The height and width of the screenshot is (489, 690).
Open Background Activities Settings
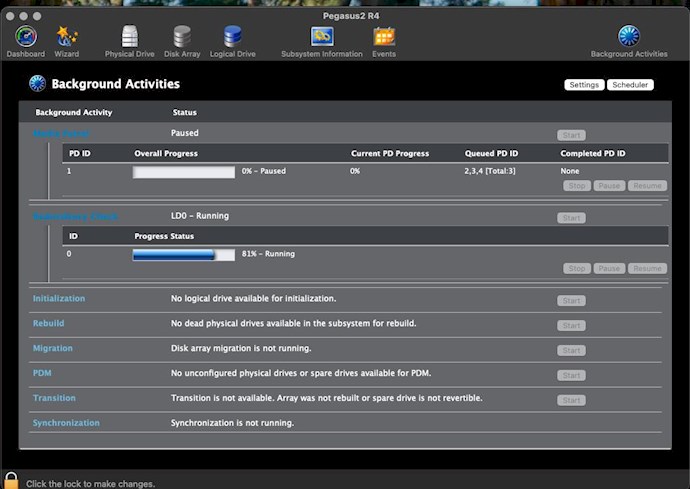pyautogui.click(x=584, y=85)
